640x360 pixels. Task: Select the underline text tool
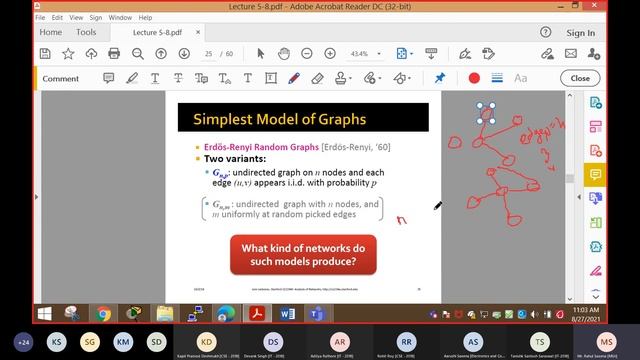click(x=155, y=78)
